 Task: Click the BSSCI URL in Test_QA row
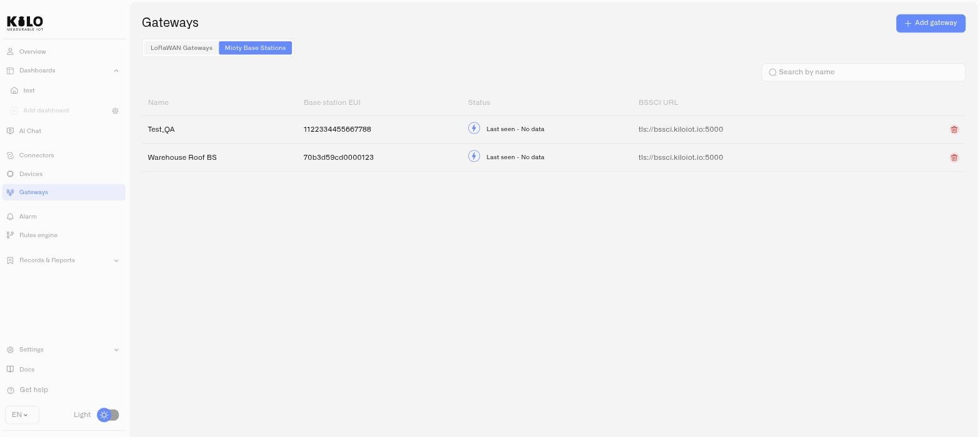tap(681, 129)
